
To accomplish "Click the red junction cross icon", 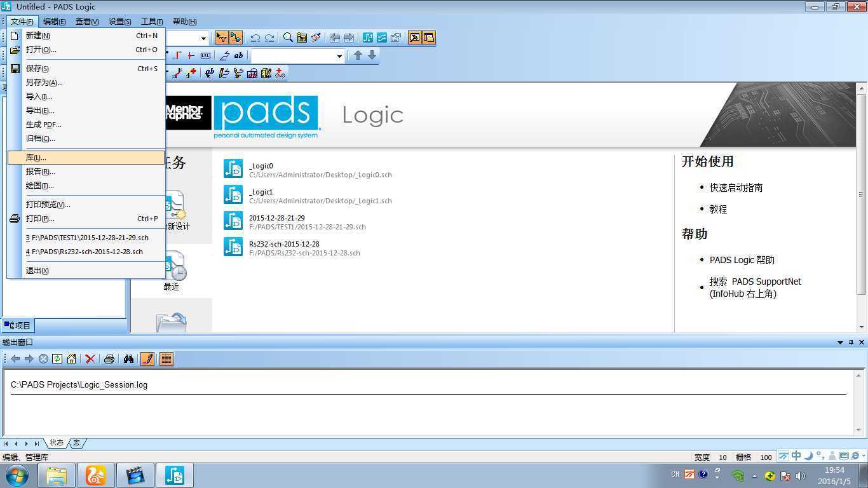I will click(x=191, y=55).
